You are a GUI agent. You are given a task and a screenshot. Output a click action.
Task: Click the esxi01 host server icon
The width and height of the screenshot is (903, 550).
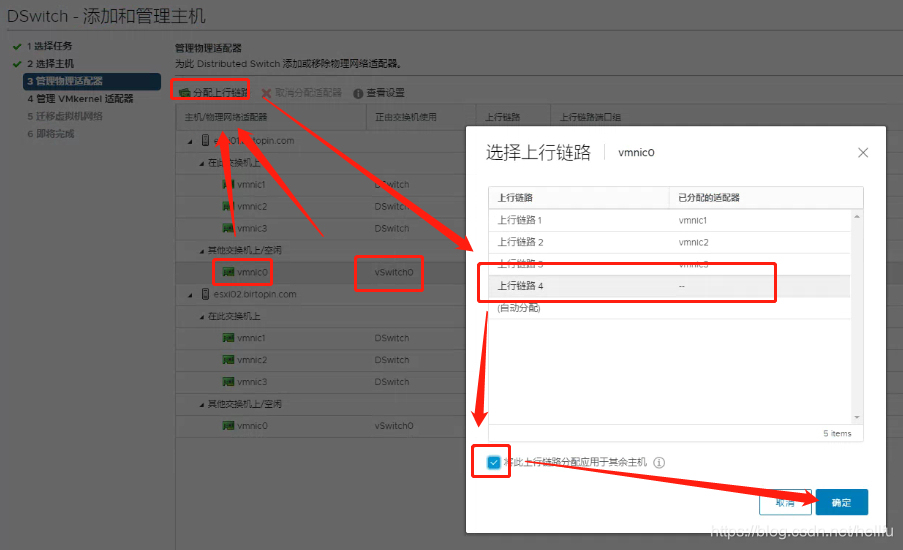(x=205, y=140)
